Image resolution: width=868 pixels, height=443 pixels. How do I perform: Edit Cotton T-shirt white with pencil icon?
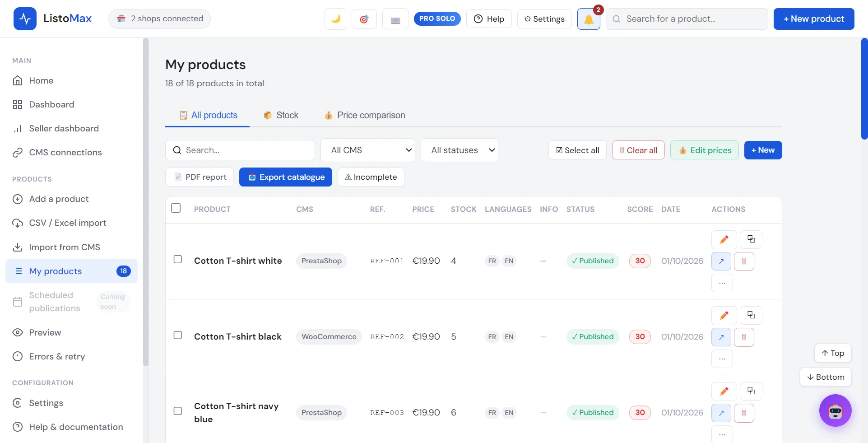pos(724,239)
